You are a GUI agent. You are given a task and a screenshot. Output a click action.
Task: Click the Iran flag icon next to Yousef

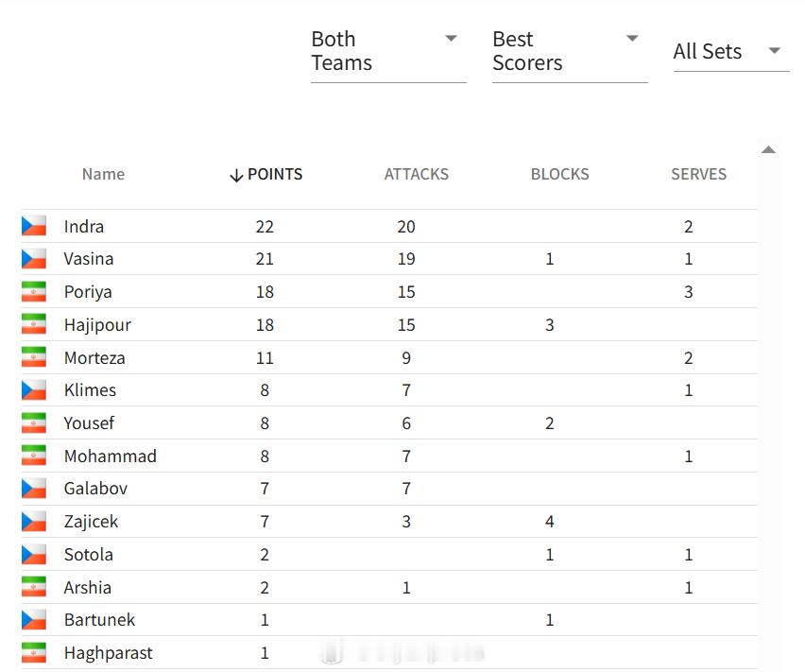(34, 422)
